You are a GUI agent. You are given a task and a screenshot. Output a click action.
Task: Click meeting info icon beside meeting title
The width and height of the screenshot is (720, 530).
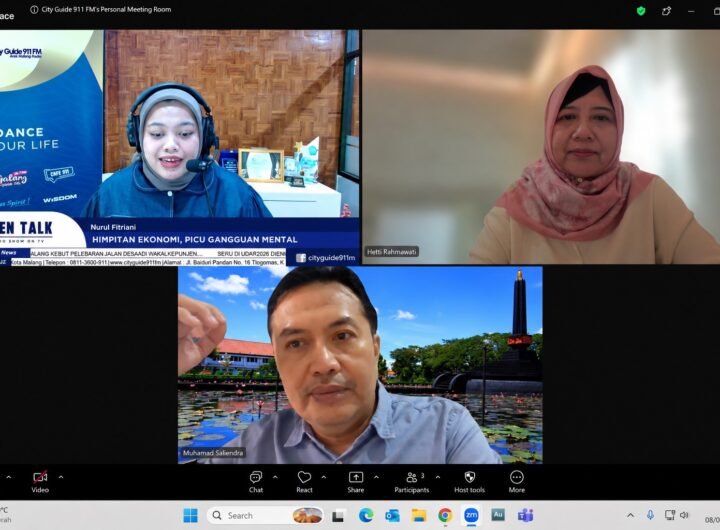(x=34, y=9)
